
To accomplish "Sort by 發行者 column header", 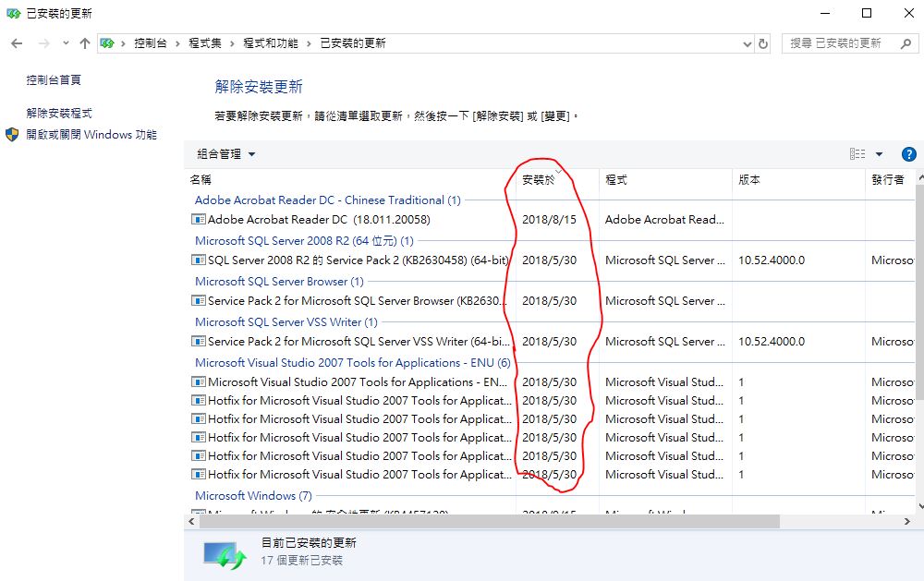I will [887, 180].
